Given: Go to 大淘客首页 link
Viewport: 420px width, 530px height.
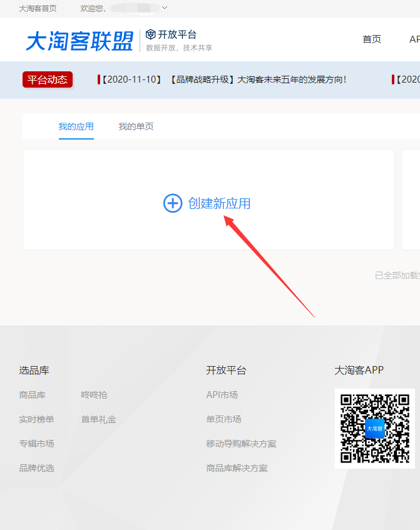Looking at the screenshot, I should click(38, 9).
